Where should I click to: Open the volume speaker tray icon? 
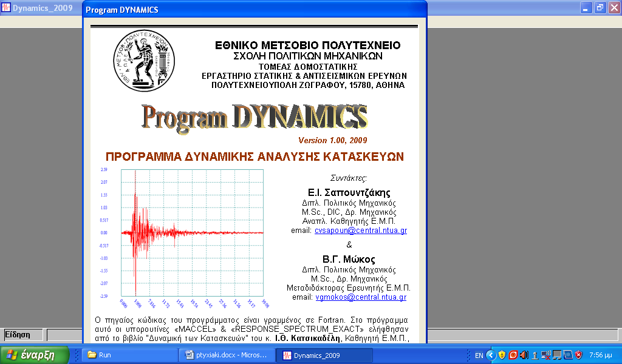pos(524,355)
